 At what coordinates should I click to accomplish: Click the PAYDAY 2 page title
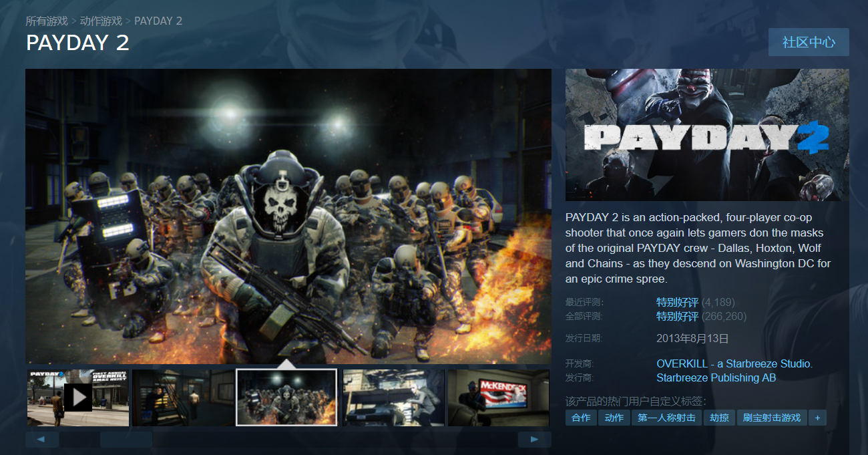[77, 43]
